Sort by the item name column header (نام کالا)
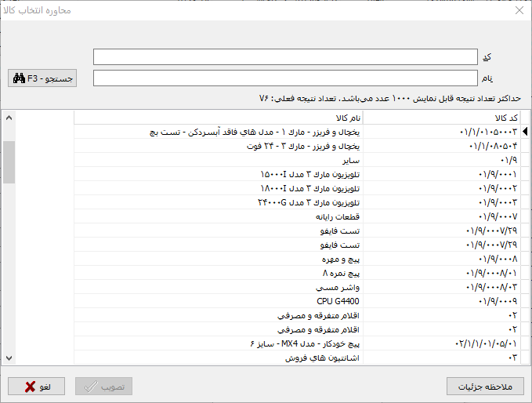The image size is (532, 403). tap(219, 118)
